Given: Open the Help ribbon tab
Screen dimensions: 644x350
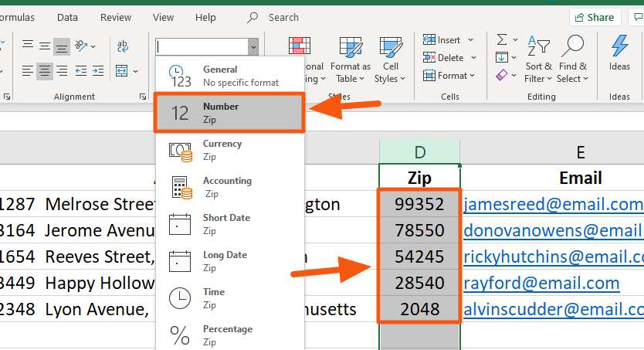Looking at the screenshot, I should [x=205, y=17].
